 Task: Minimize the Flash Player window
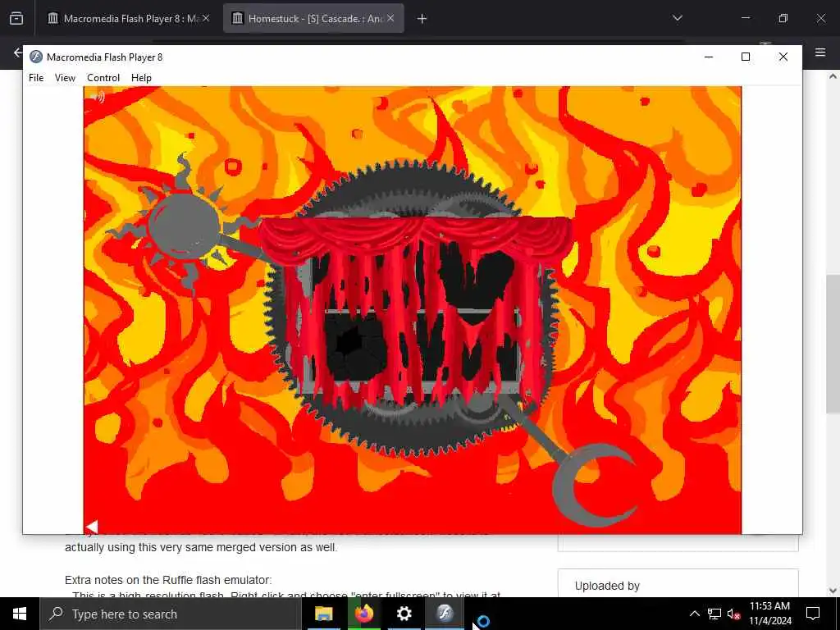coord(709,57)
